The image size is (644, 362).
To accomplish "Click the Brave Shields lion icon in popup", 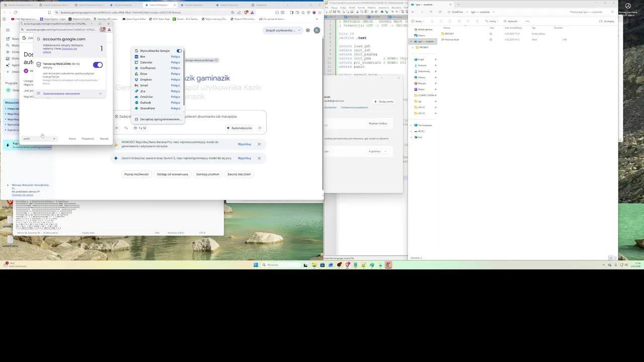I will [103, 30].
